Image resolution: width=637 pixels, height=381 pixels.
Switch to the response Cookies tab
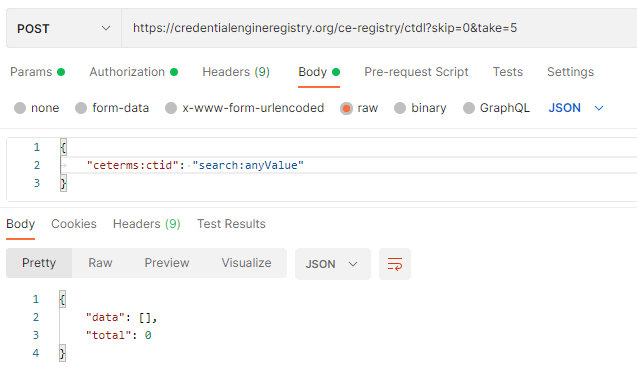(74, 224)
